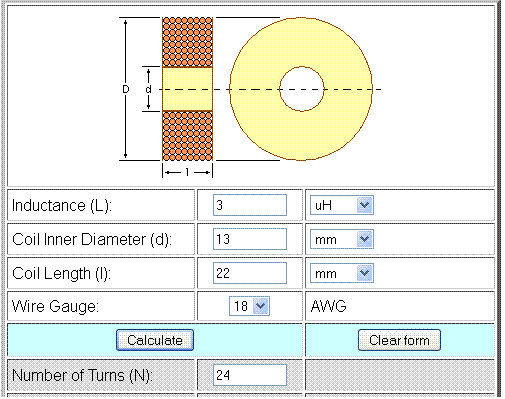
Task: Click the 'AWG' unit text
Action: [x=329, y=306]
